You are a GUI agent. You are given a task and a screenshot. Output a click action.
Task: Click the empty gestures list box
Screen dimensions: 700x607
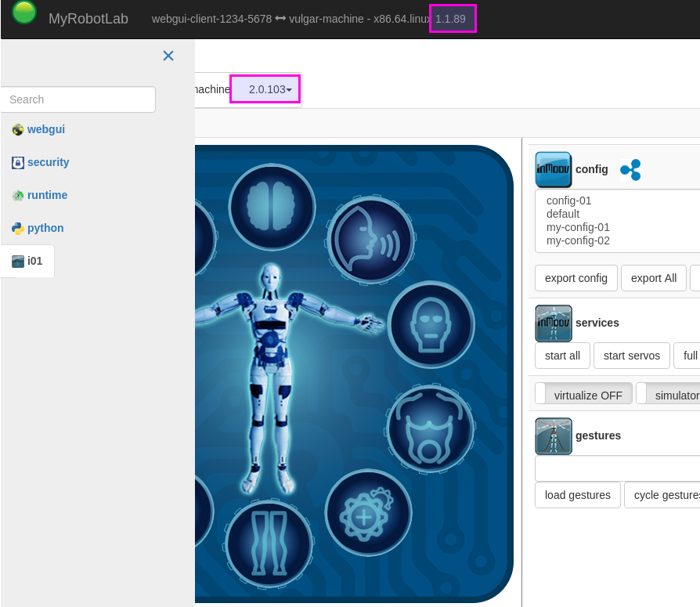tap(618, 469)
